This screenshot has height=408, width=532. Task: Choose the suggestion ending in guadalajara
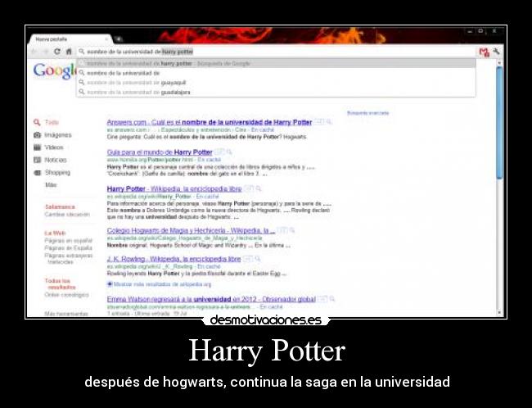[276, 92]
